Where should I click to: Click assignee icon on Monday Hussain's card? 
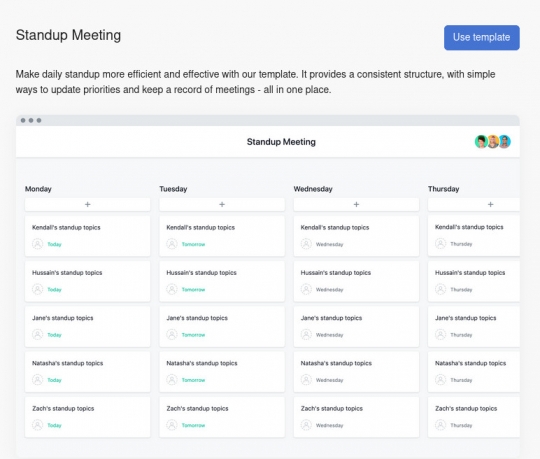pos(38,289)
